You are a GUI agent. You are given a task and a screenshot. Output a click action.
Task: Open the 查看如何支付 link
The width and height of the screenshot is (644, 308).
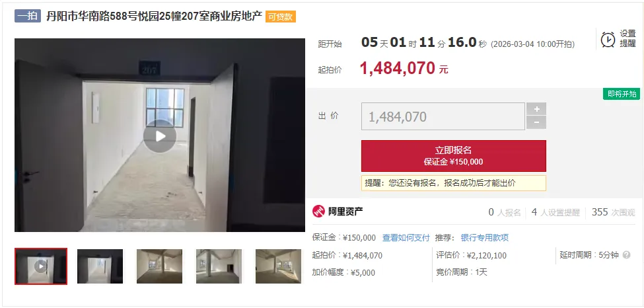coord(406,238)
